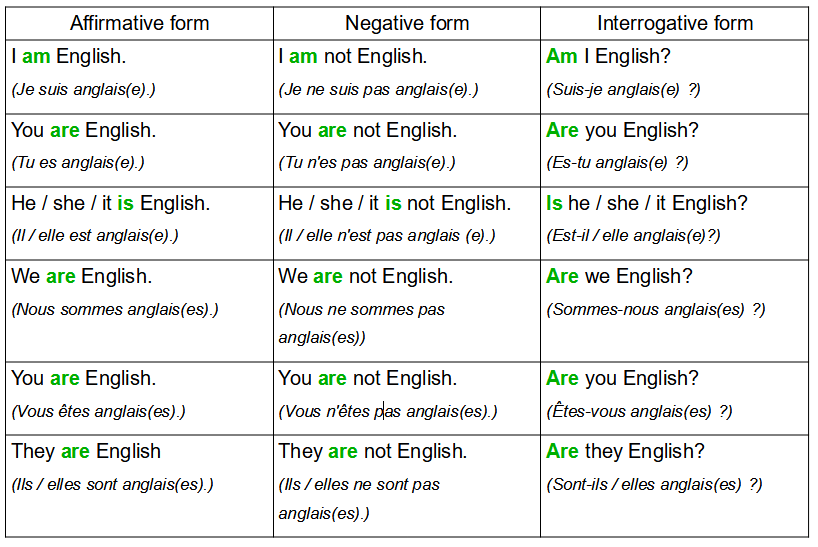Click the translation "(Sommes-nous anglais(es) ?)"

(x=655, y=310)
